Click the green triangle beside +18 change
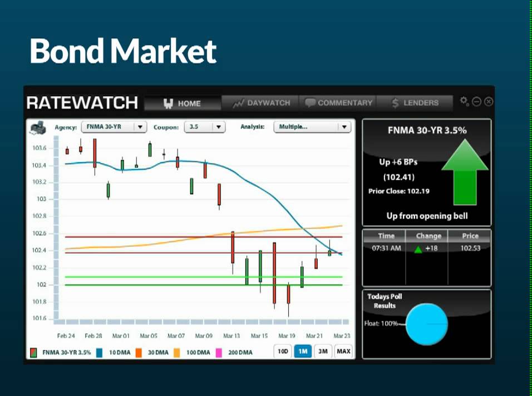Image resolution: width=532 pixels, height=396 pixels. coord(418,250)
